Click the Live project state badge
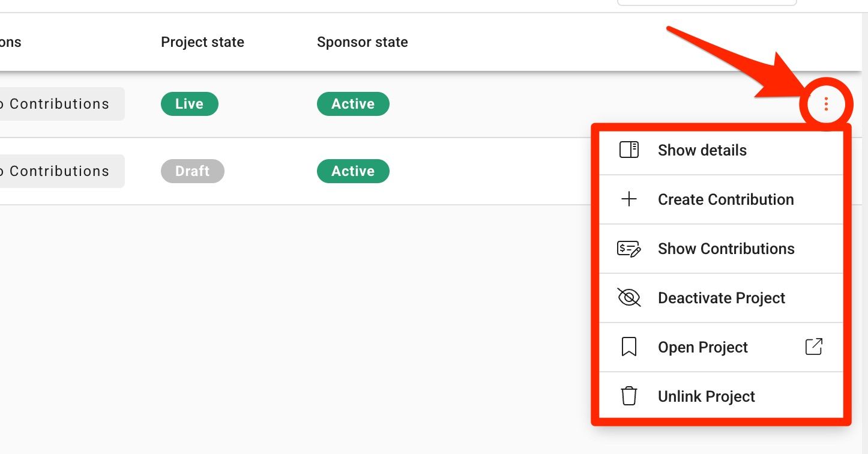The image size is (868, 454). (x=190, y=104)
